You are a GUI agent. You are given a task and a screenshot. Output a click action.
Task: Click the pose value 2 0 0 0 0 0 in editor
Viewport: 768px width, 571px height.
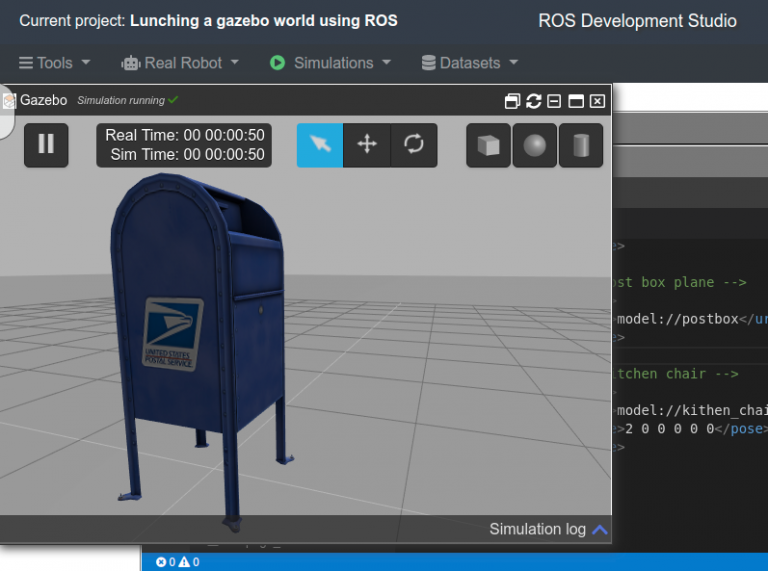pyautogui.click(x=670, y=429)
